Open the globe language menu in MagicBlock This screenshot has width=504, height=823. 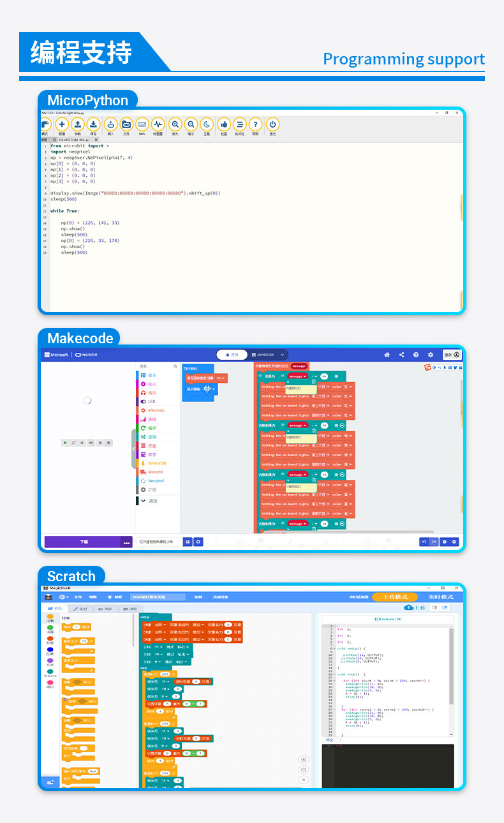[64, 597]
